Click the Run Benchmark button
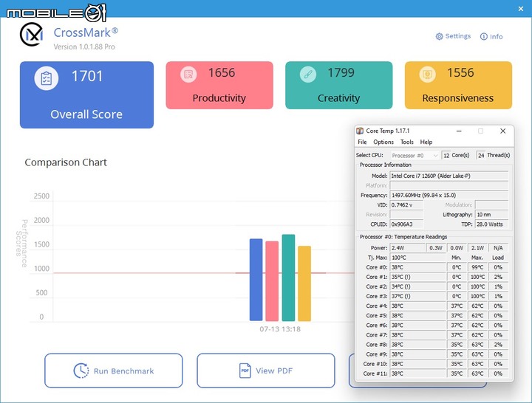Screen dimensions: 532x403 114,371
